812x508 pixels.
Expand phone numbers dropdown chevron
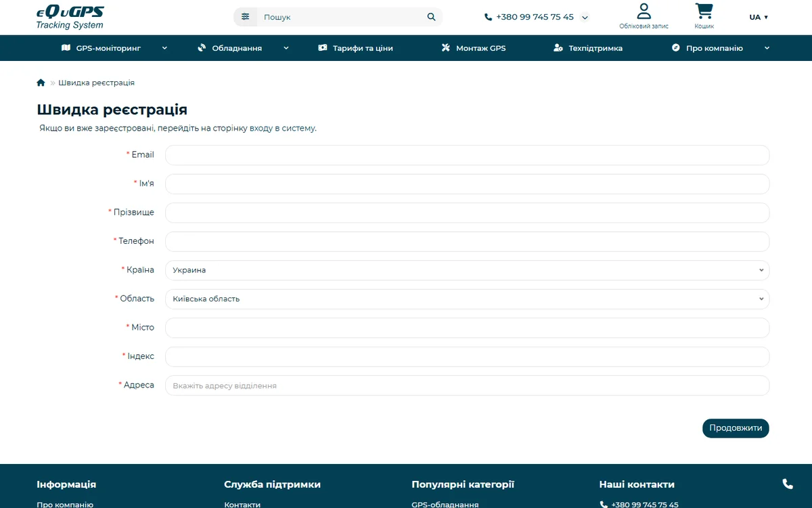(585, 18)
